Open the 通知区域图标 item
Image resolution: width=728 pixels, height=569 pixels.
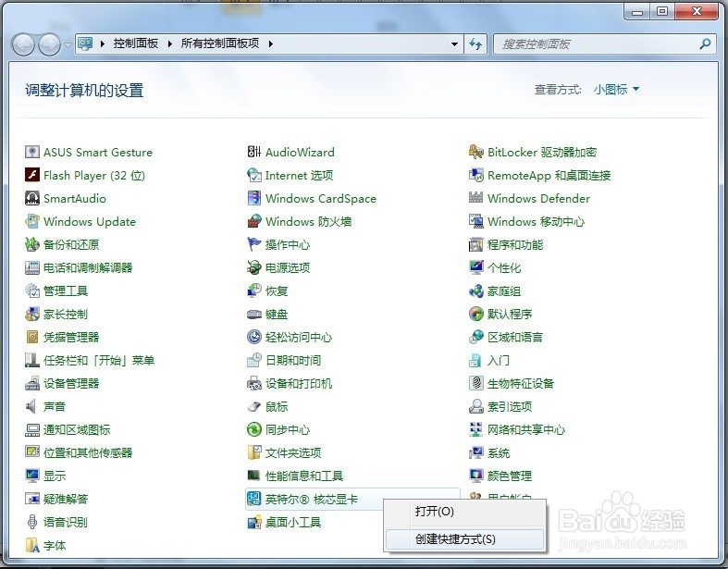(x=68, y=429)
